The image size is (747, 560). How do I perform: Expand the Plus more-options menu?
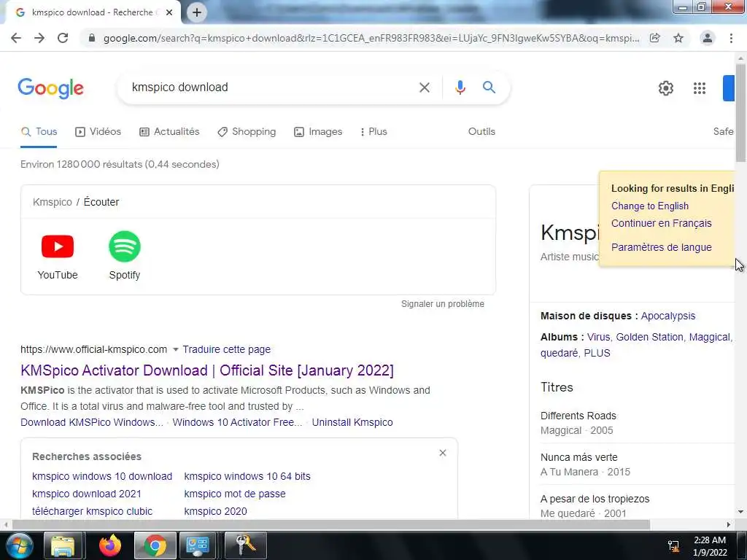[x=374, y=132]
